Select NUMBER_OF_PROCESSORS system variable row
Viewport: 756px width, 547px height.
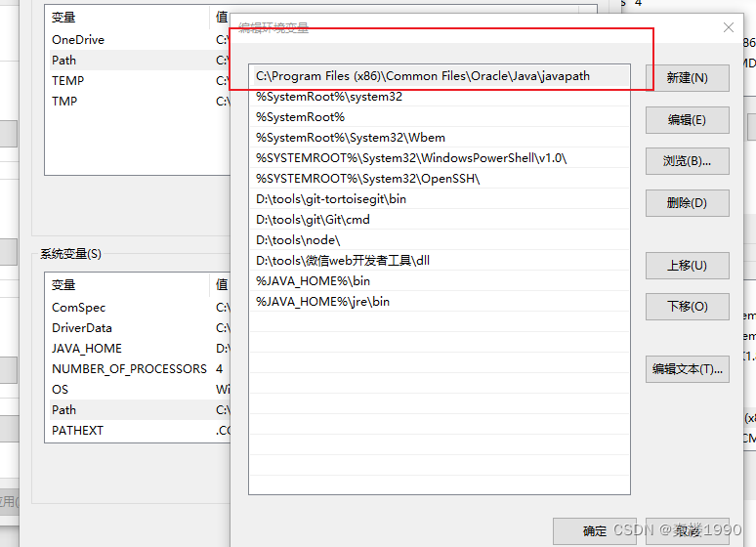tap(138, 369)
